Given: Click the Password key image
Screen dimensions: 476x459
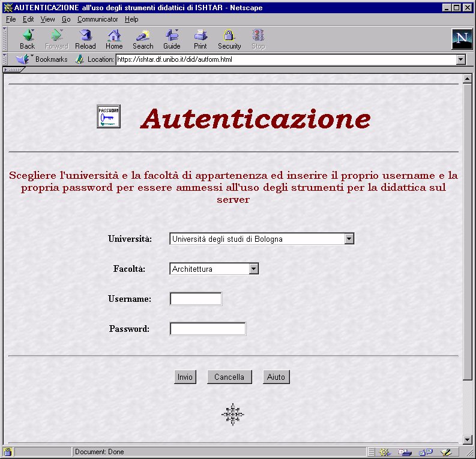Looking at the screenshot, I should (x=109, y=116).
